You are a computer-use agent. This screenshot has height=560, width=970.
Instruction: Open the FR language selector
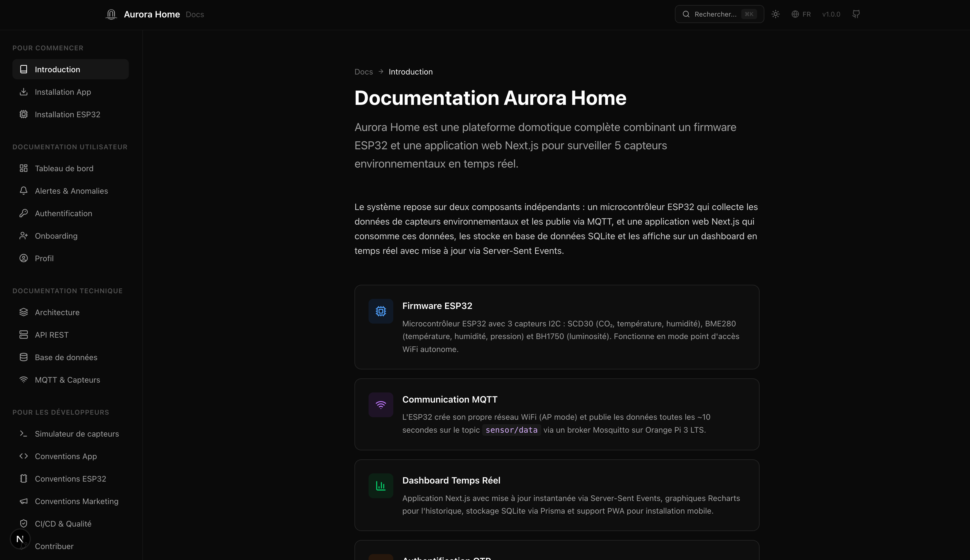pyautogui.click(x=801, y=14)
